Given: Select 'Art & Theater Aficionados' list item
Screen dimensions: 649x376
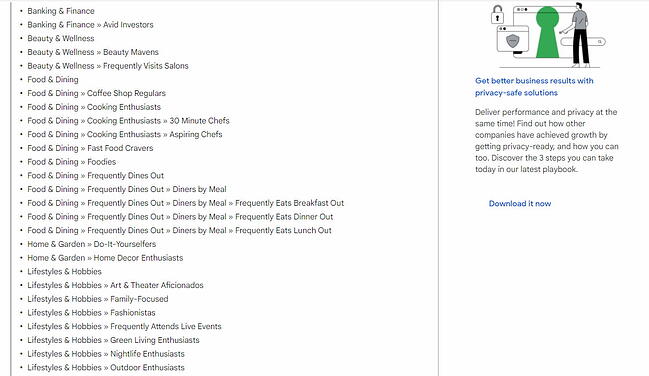Looking at the screenshot, I should click(x=115, y=285).
